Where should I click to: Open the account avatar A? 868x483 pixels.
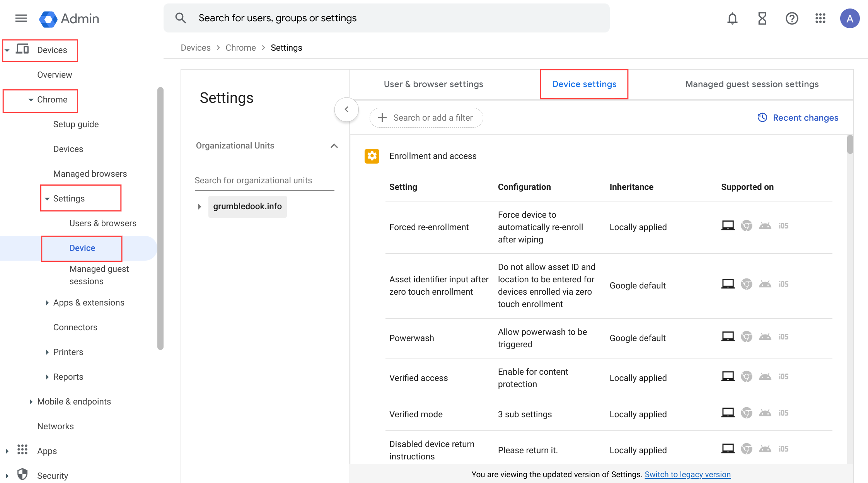[850, 18]
